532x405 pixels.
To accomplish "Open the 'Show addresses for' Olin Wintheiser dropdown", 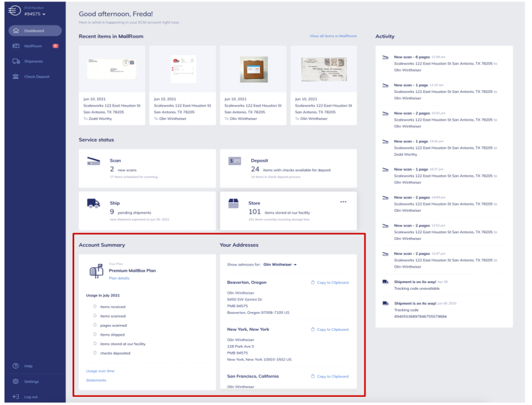I will [280, 265].
